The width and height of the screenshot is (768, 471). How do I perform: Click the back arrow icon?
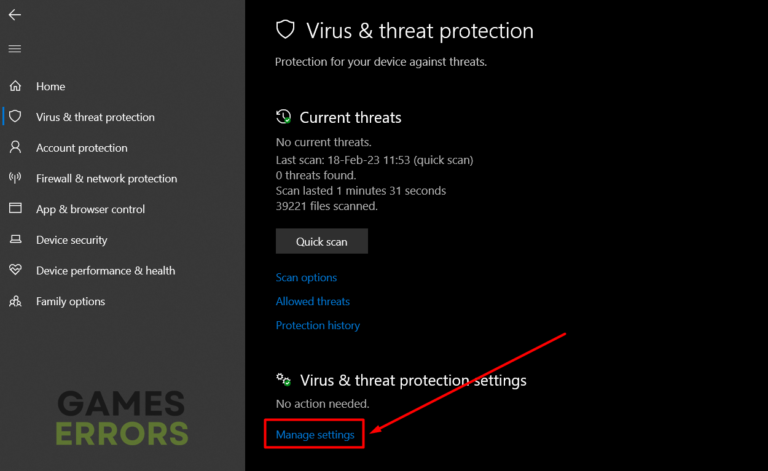[x=15, y=15]
